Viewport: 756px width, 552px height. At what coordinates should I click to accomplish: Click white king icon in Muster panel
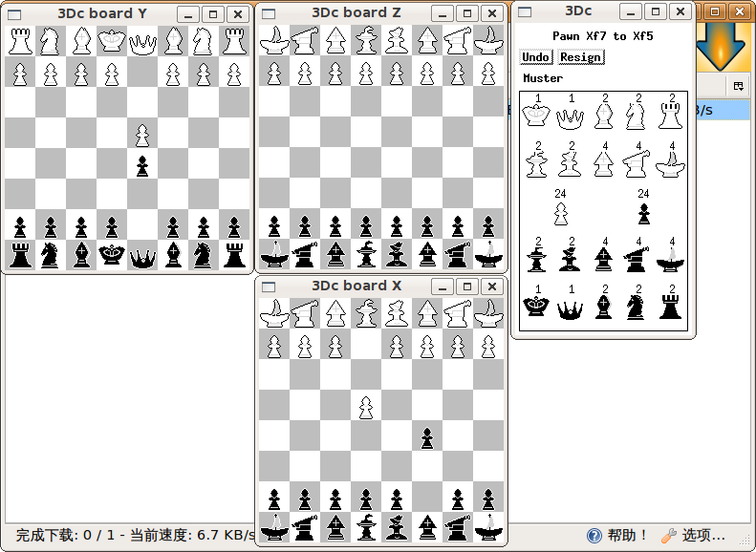pos(536,116)
